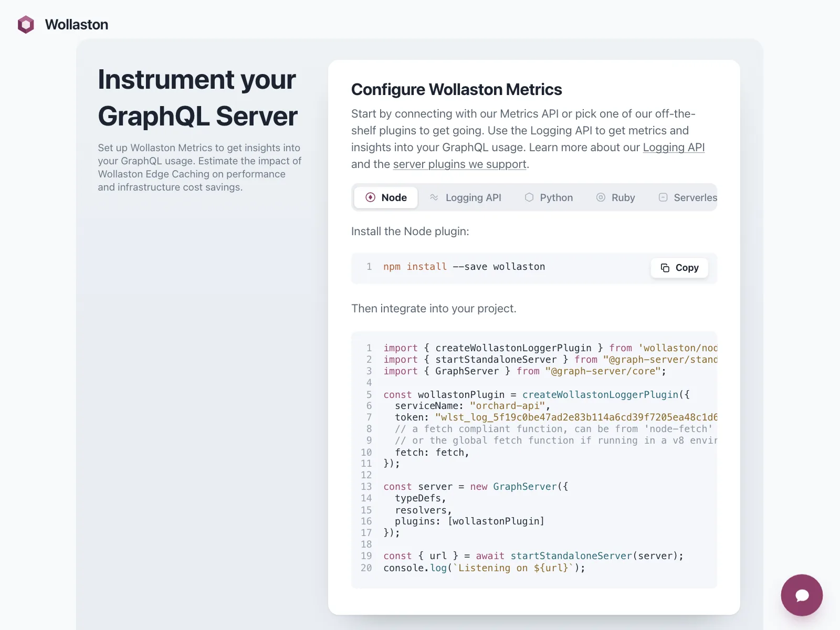Image resolution: width=840 pixels, height=630 pixels.
Task: Click the createWollastonLoggerPlugin import line
Action: [550, 348]
